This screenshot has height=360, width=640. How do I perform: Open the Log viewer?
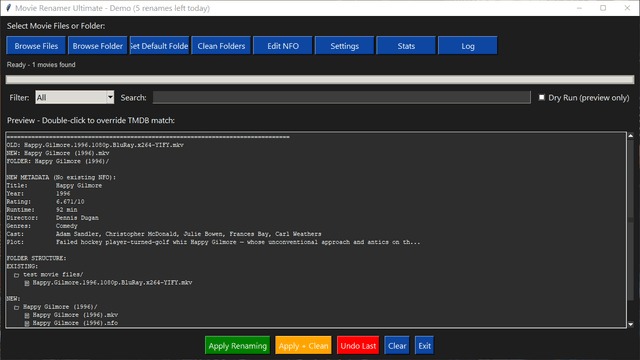pyautogui.click(x=468, y=46)
